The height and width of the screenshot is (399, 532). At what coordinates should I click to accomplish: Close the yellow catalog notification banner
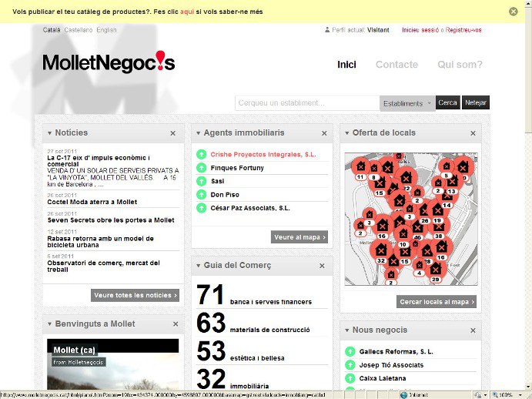pyautogui.click(x=514, y=12)
